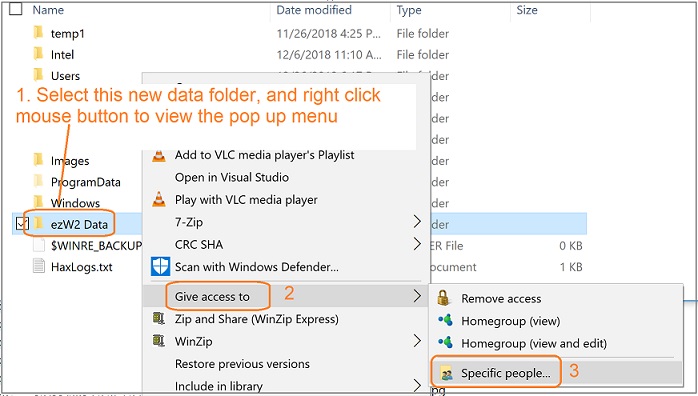
Task: Click the Homegroup (view) icon
Action: 445,320
